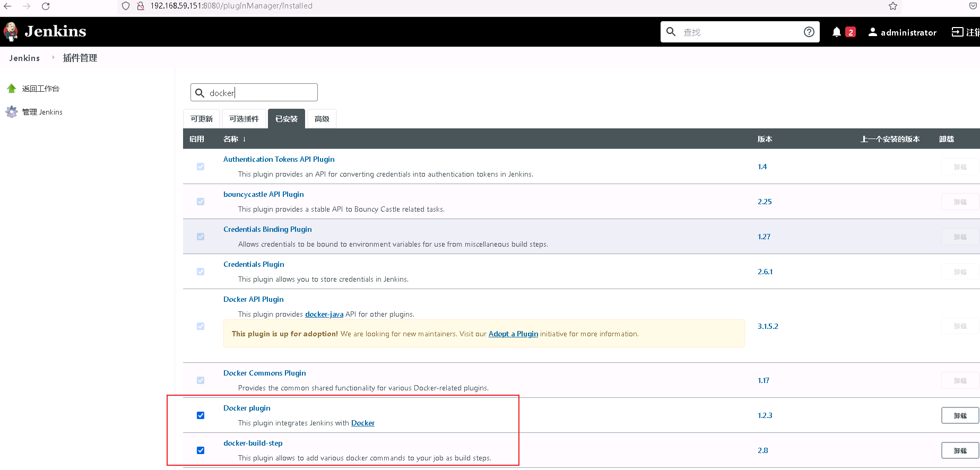Click the 启用 column header
The image size is (980, 470).
point(197,139)
